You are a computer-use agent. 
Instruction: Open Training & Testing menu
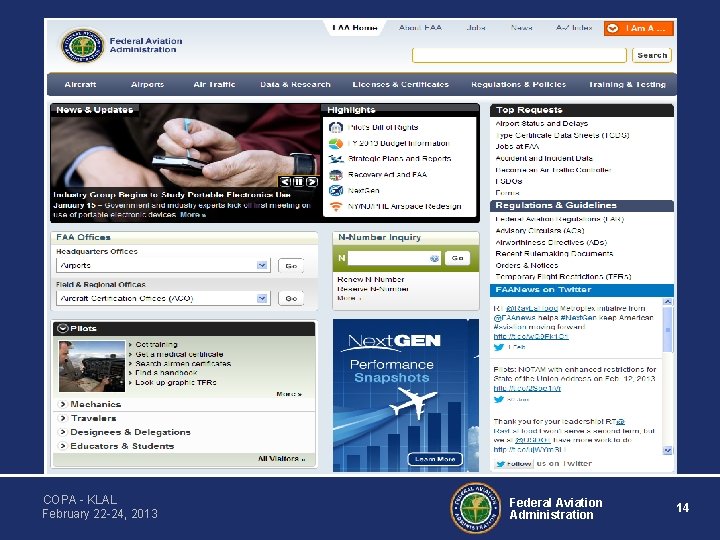[627, 84]
